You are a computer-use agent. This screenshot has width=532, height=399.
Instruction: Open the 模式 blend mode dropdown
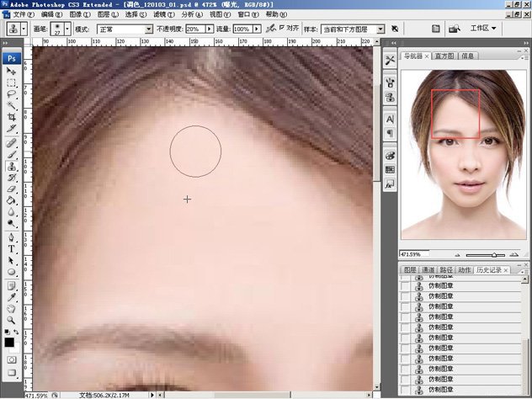(x=125, y=29)
